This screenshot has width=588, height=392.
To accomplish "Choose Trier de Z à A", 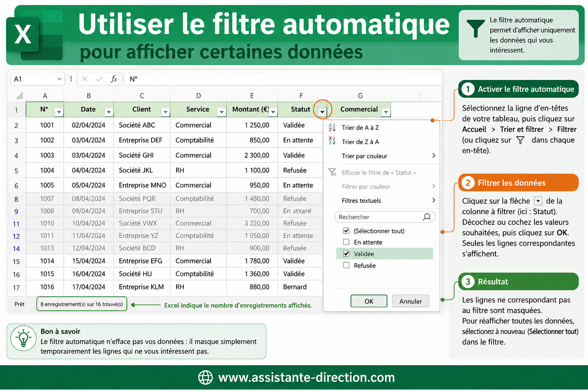I will pyautogui.click(x=360, y=142).
